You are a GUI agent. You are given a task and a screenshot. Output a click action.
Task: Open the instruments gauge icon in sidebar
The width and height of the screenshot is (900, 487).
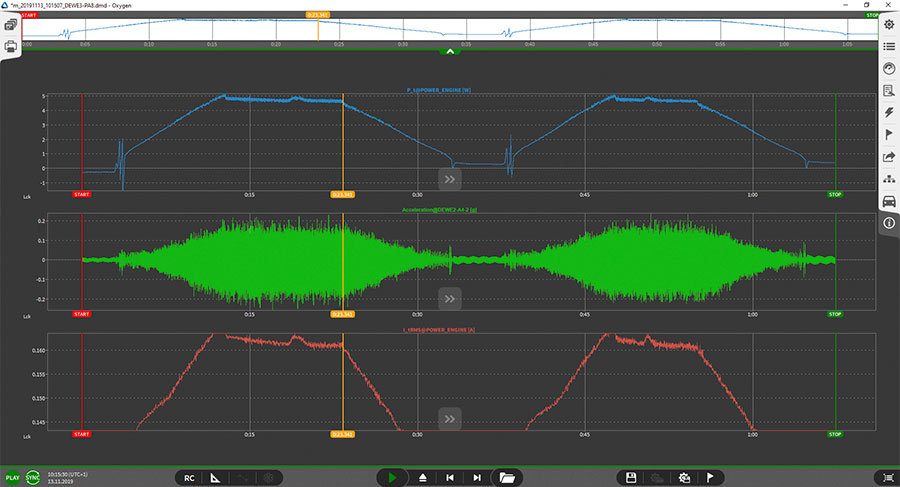(889, 68)
